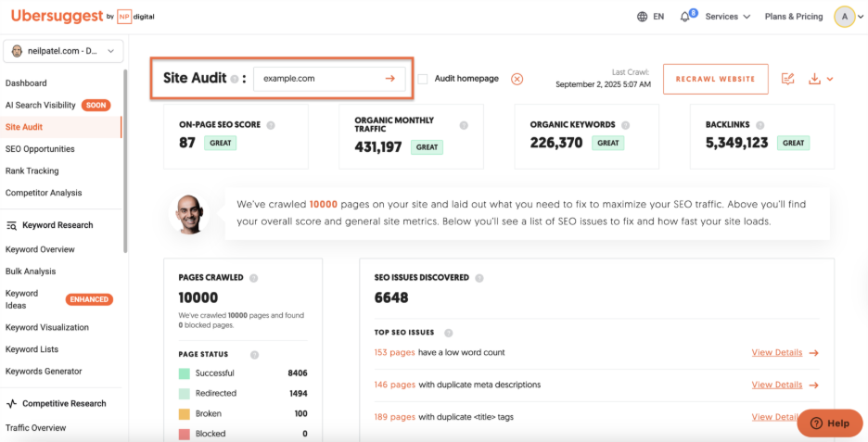The width and height of the screenshot is (868, 442).
Task: Click the SEO Issues Discovered info icon
Action: [479, 278]
